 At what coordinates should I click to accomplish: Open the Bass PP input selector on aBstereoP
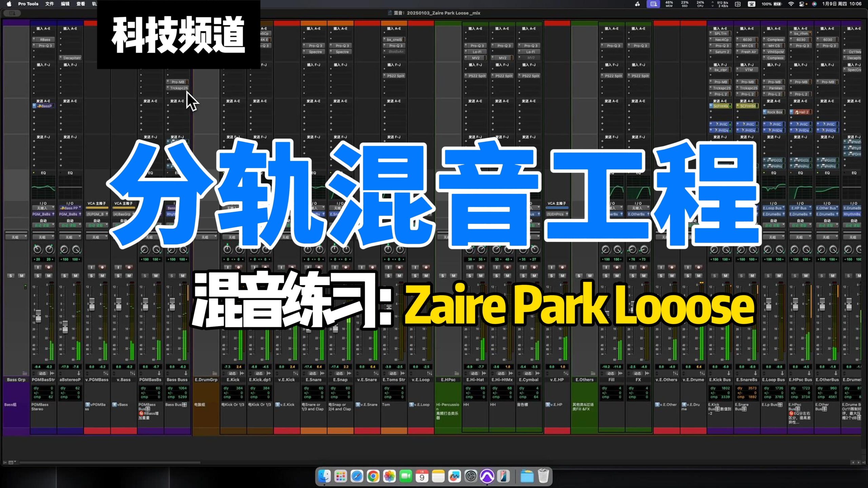point(70,208)
